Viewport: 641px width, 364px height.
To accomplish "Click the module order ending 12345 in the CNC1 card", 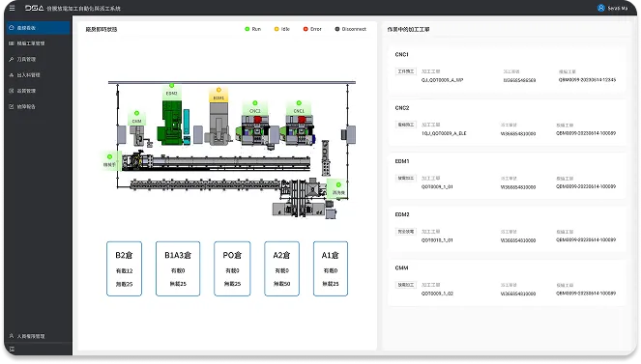I will click(x=587, y=80).
